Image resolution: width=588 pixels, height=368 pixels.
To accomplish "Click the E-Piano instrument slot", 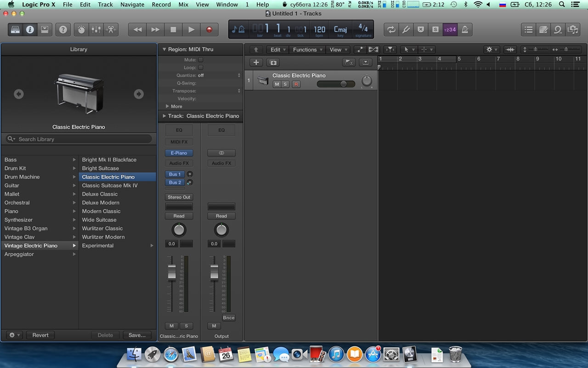I will point(179,153).
